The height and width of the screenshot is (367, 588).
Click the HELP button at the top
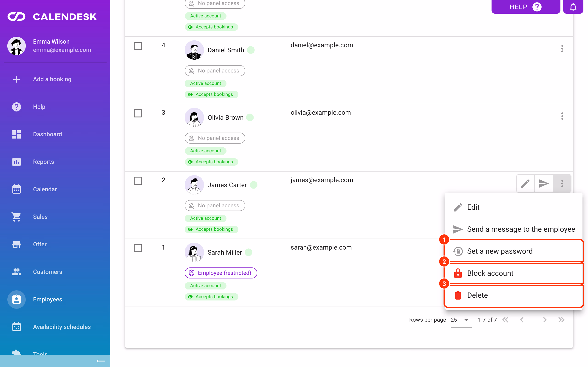coord(526,7)
